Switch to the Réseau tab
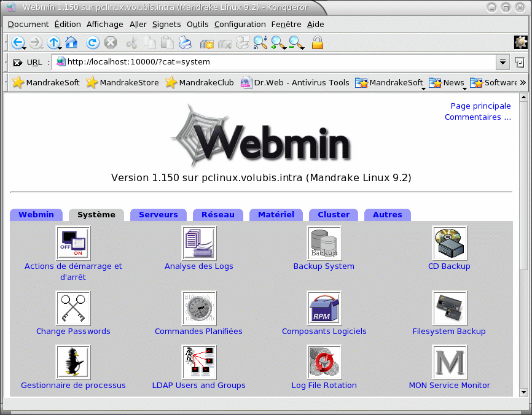532x415 pixels. (x=218, y=215)
